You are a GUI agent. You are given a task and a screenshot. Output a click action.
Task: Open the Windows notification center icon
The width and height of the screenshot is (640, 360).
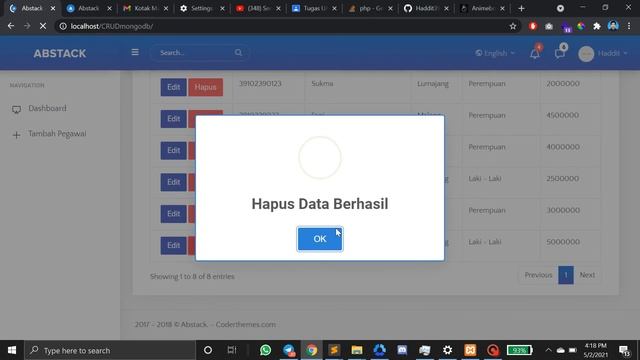[624, 350]
